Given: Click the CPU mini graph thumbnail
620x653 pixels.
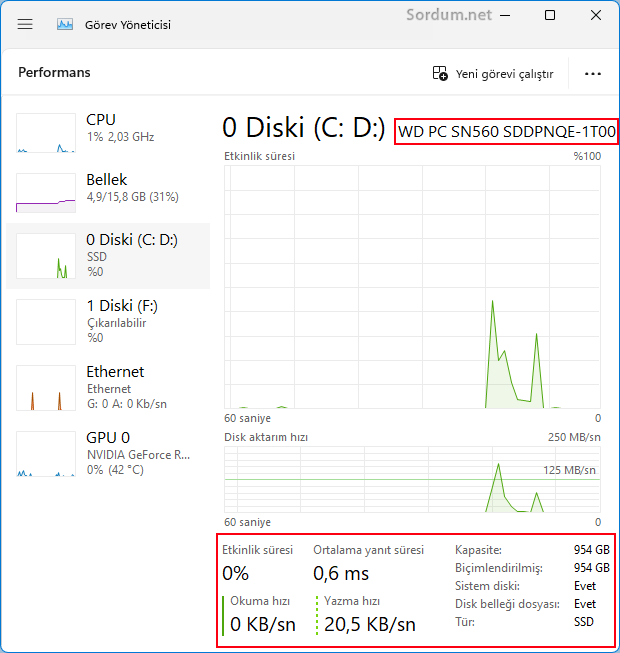Looking at the screenshot, I should pos(46,133).
